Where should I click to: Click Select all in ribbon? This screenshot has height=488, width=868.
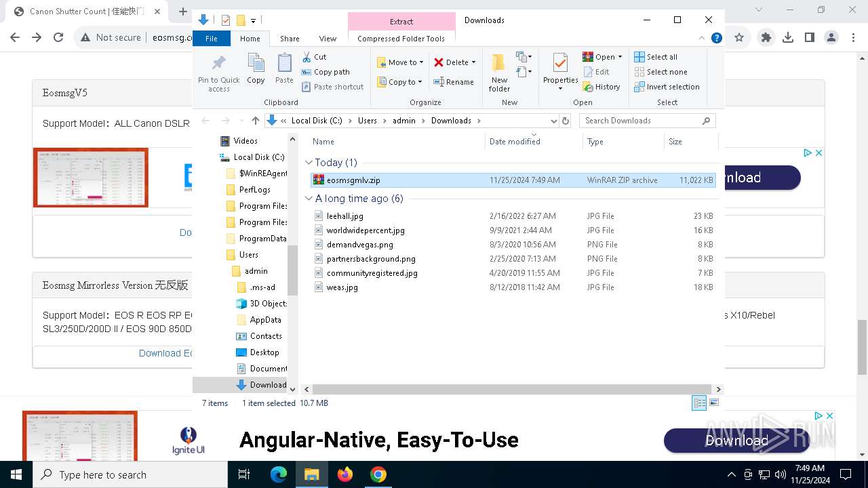(656, 57)
